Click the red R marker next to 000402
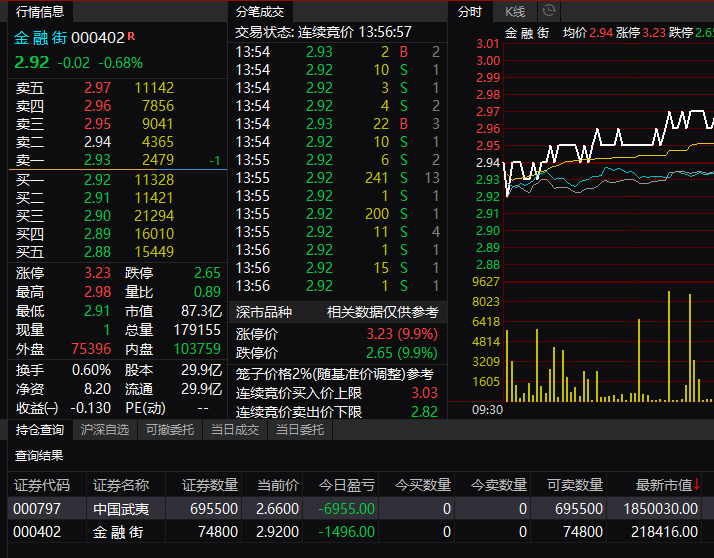 tap(131, 36)
